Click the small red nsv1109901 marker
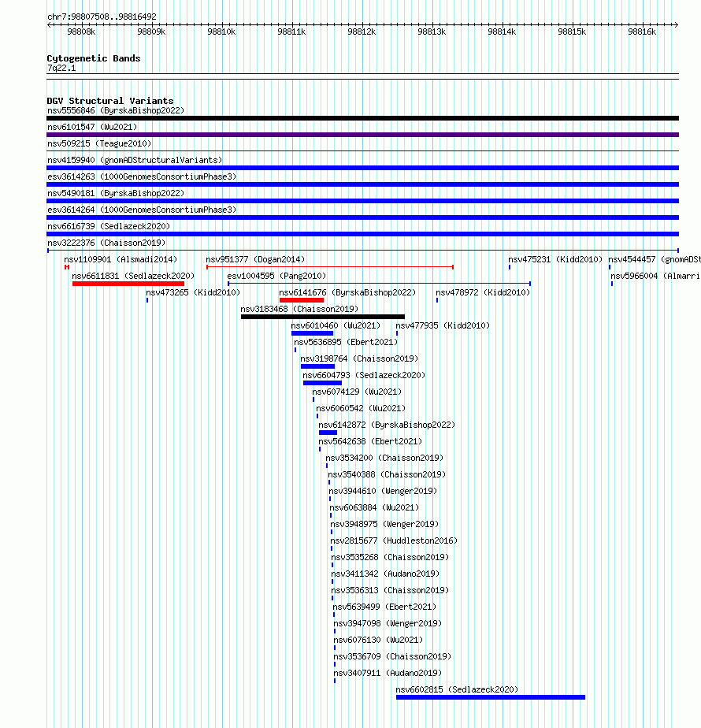This screenshot has height=728, width=701. pos(67,267)
